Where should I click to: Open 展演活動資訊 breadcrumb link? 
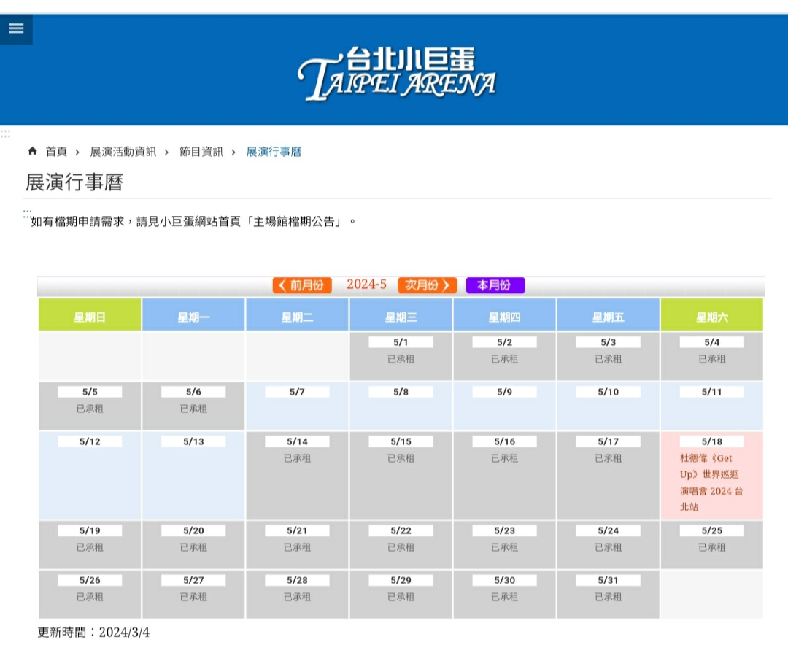(123, 152)
